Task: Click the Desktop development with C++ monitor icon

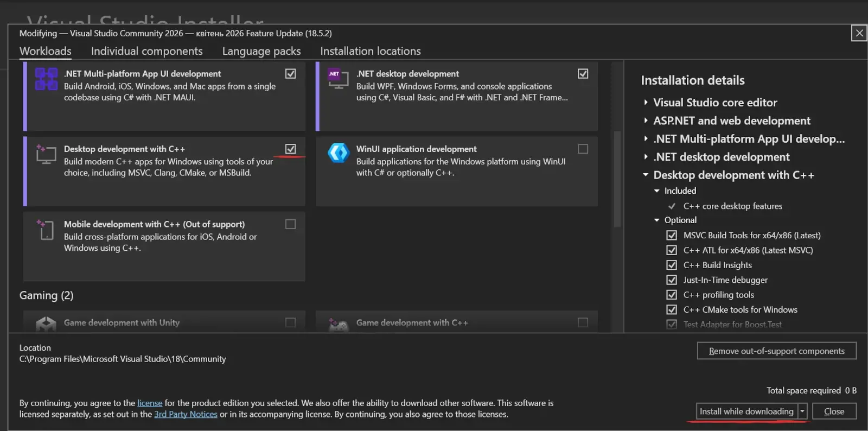Action: coord(46,154)
